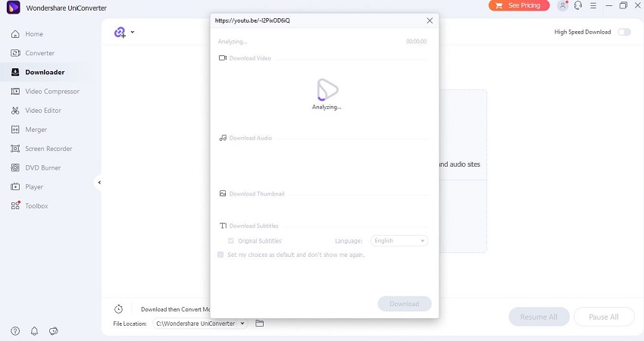
Task: Open the notifications bell icon
Action: [35, 331]
